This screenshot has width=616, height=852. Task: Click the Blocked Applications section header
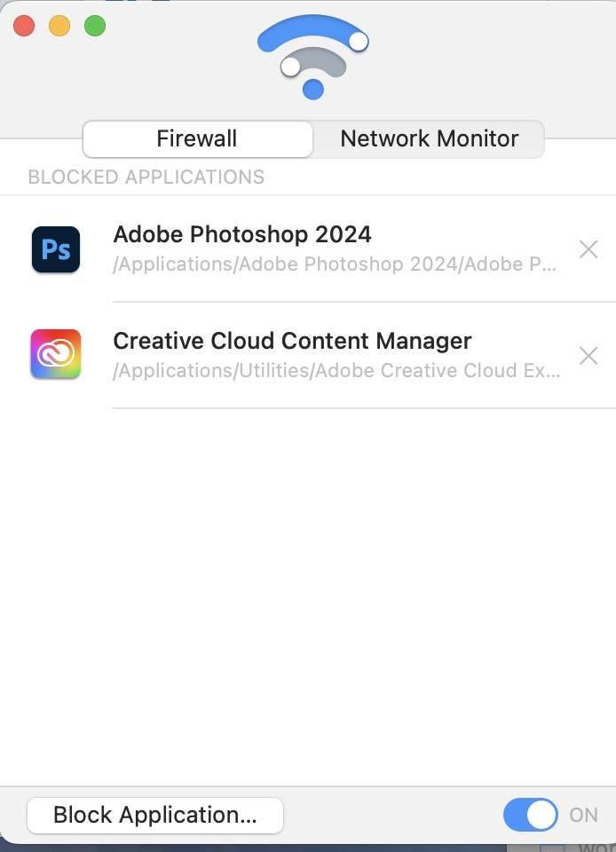pyautogui.click(x=146, y=177)
